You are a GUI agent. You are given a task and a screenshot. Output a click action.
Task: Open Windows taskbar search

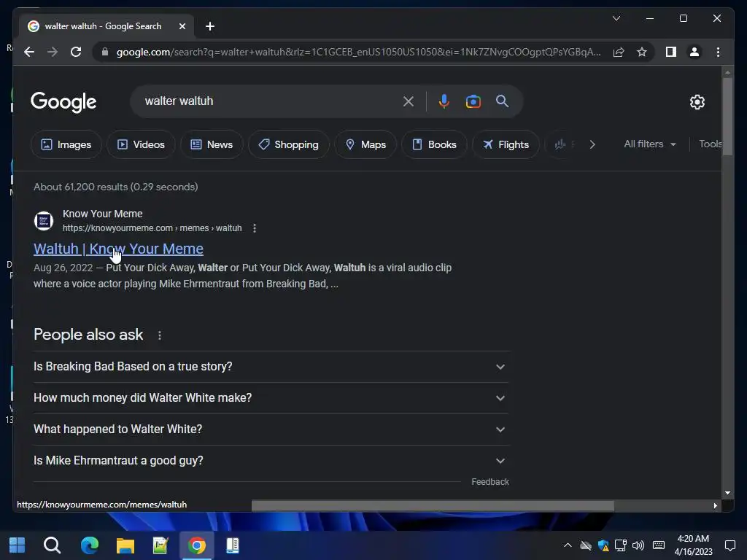(x=52, y=545)
